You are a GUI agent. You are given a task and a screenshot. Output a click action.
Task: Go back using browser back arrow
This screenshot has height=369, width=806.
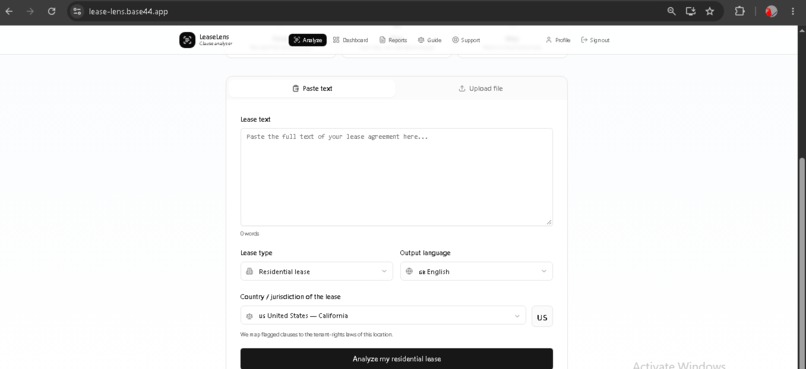click(x=9, y=11)
